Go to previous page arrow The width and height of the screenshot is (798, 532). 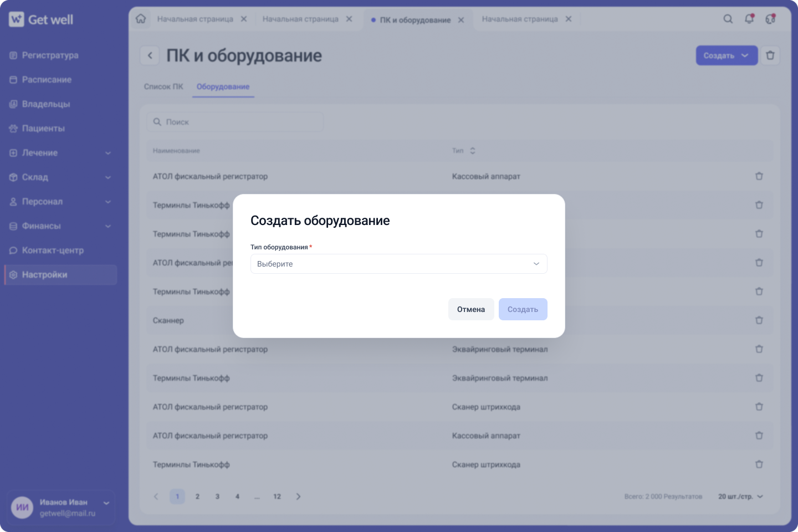(x=156, y=497)
